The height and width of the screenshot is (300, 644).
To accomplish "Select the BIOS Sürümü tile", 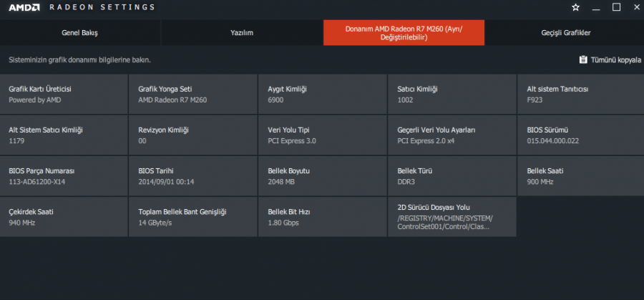I will (581, 135).
